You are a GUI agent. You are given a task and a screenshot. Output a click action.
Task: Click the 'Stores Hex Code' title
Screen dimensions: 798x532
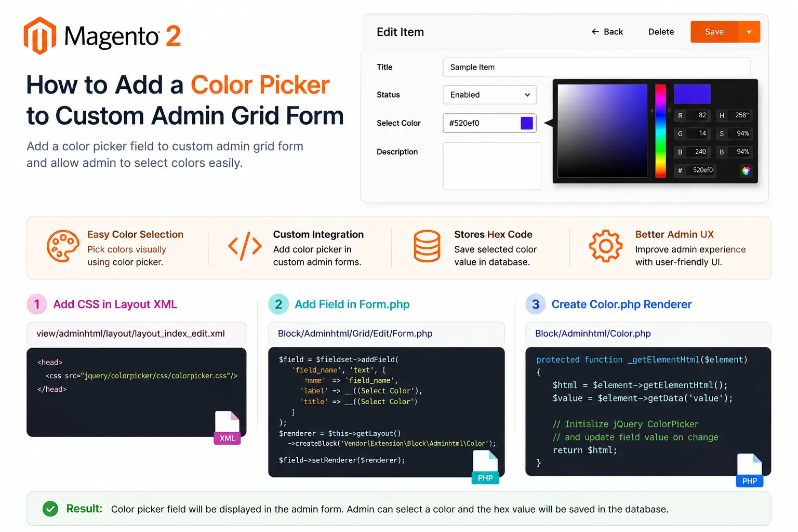coord(493,234)
